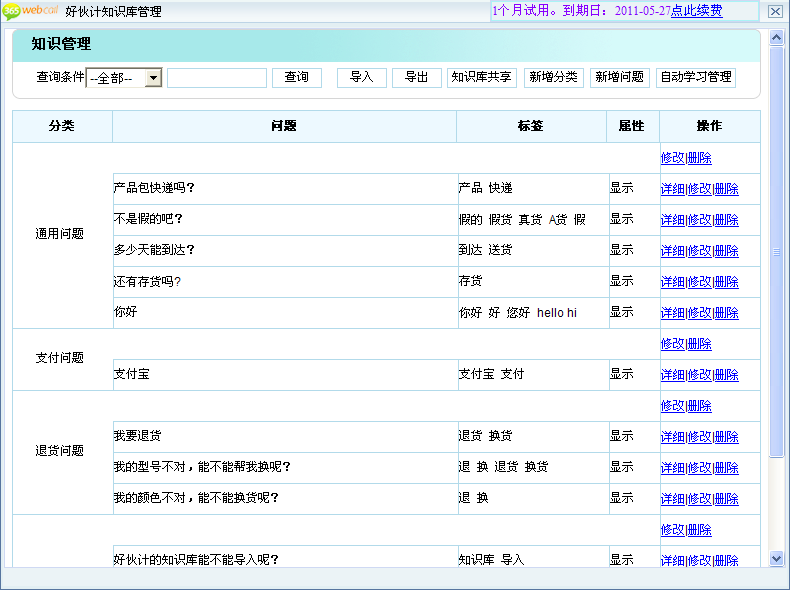Click 删除 for 知识库能不能导入 row
The image size is (790, 590).
[727, 560]
